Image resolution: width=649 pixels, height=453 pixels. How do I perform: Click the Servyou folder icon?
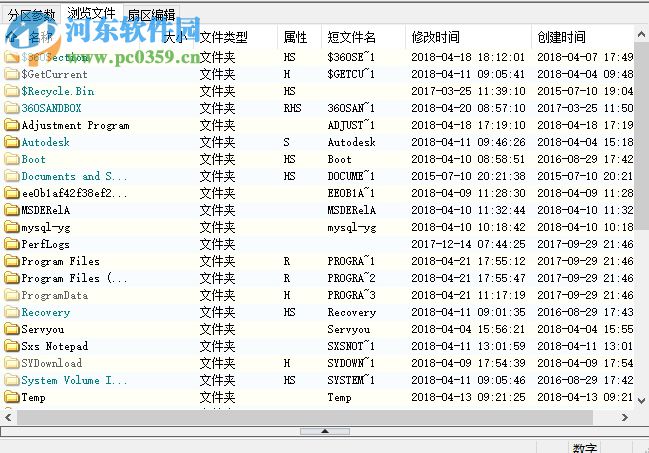click(12, 329)
